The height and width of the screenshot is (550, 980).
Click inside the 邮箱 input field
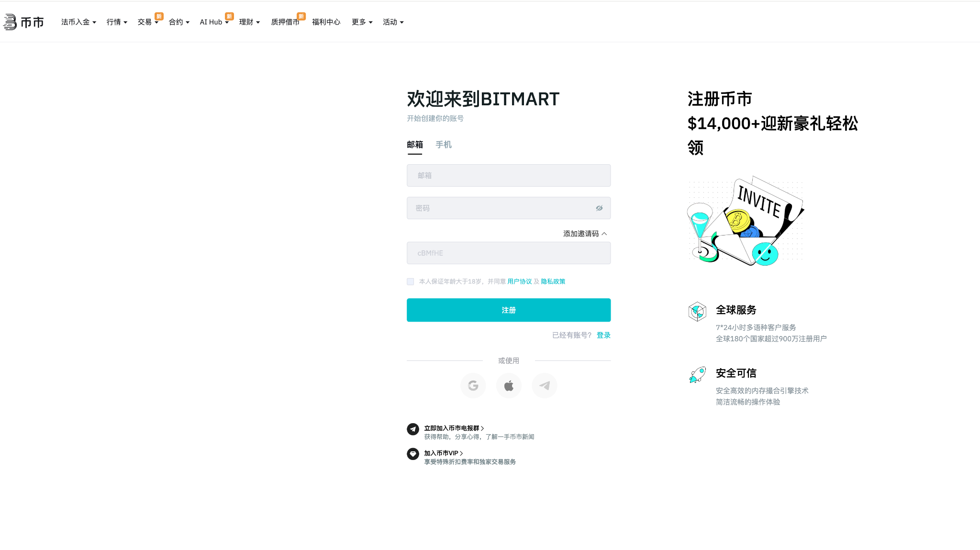point(508,175)
